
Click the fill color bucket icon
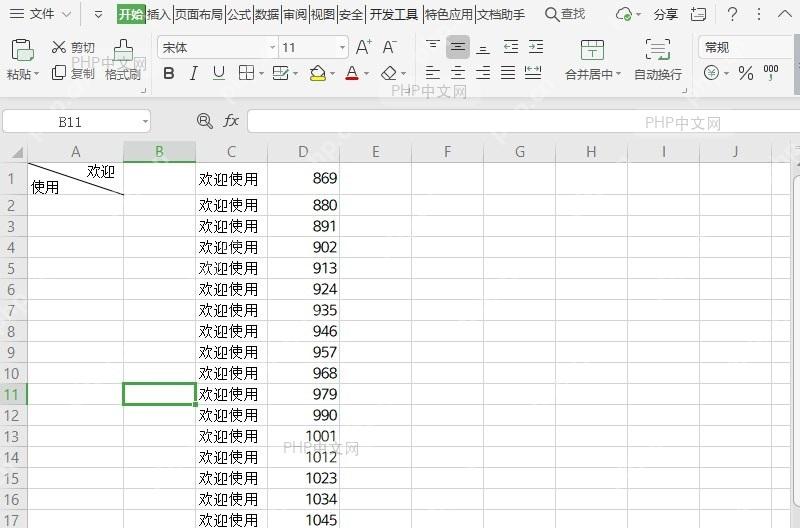[318, 73]
